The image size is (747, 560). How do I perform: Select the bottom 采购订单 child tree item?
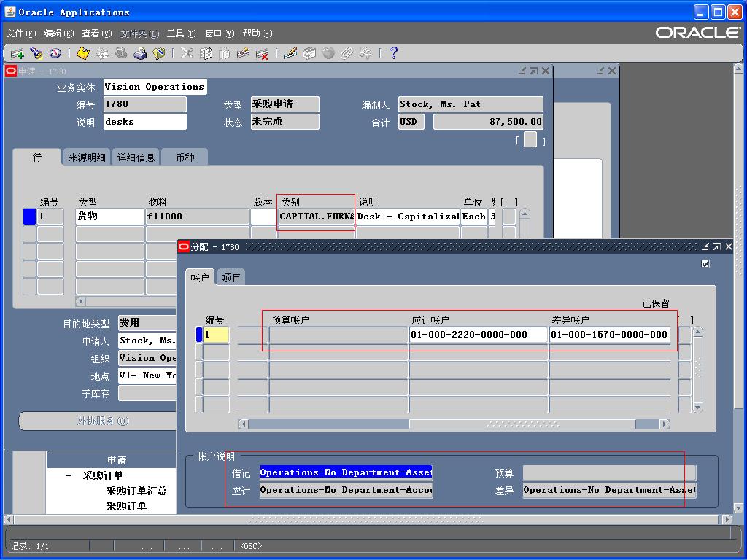[126, 506]
